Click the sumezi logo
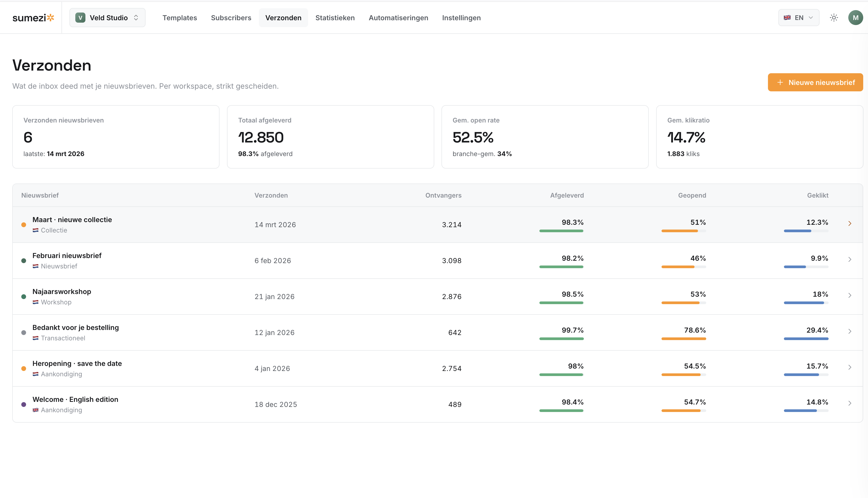Viewport: 868px width, 498px height. point(33,18)
